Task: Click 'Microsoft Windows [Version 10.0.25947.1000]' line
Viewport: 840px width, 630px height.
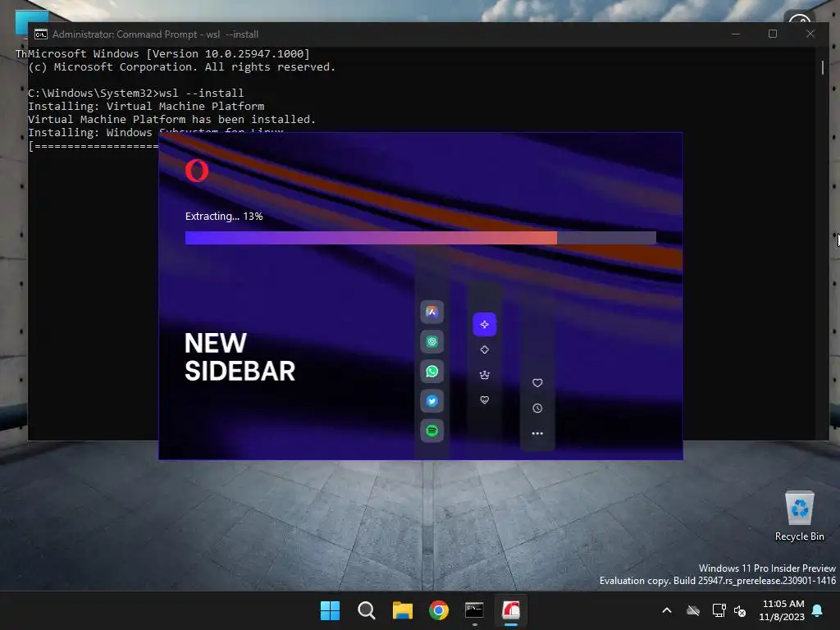Action: tap(169, 53)
